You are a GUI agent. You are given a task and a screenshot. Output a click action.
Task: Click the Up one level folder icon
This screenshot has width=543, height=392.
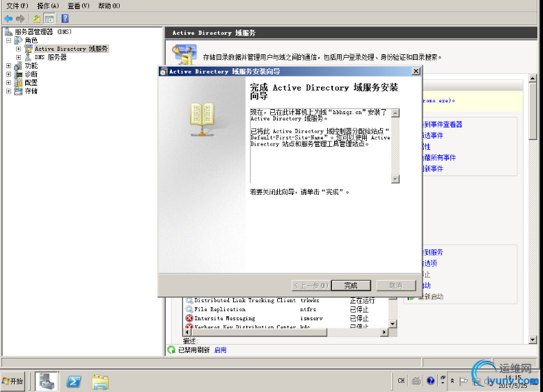click(36, 19)
